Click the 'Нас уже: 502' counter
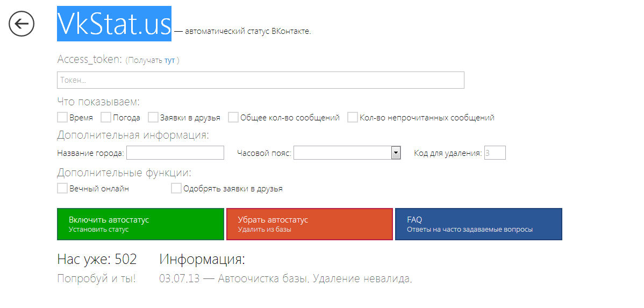Viewport: 644px width, 308px height. click(x=97, y=260)
